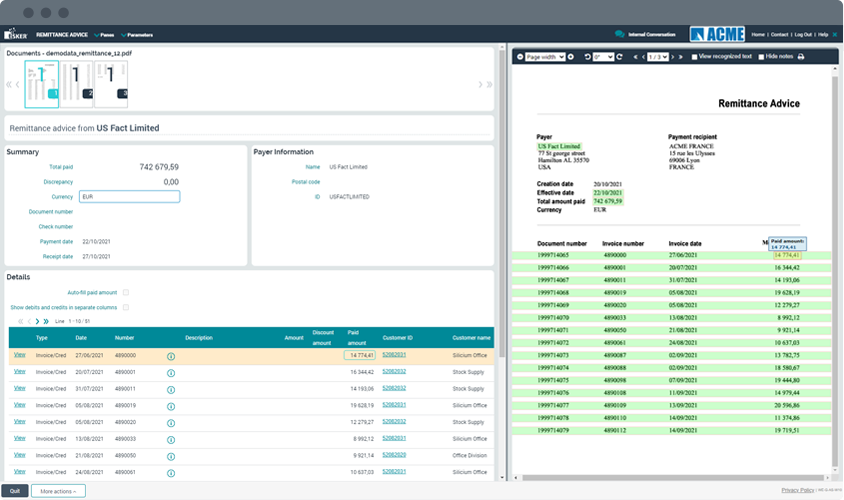Select page 3 thumbnail
The height and width of the screenshot is (500, 844).
click(111, 84)
